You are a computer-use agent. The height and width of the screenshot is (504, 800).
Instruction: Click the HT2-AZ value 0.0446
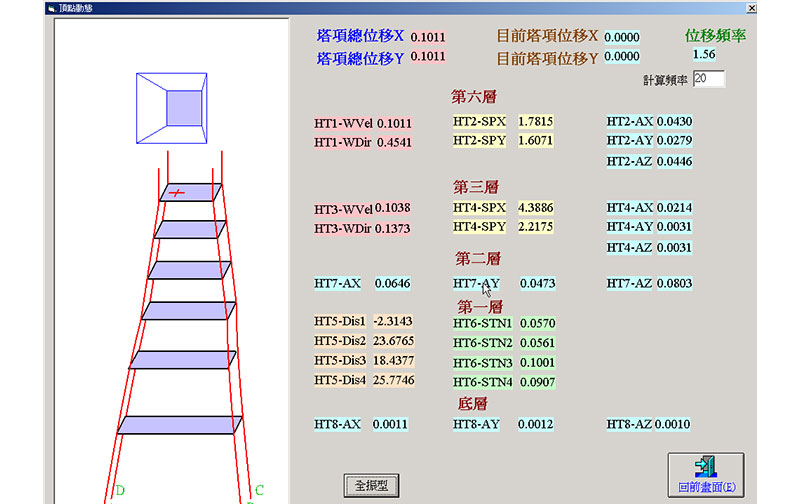[x=674, y=162]
